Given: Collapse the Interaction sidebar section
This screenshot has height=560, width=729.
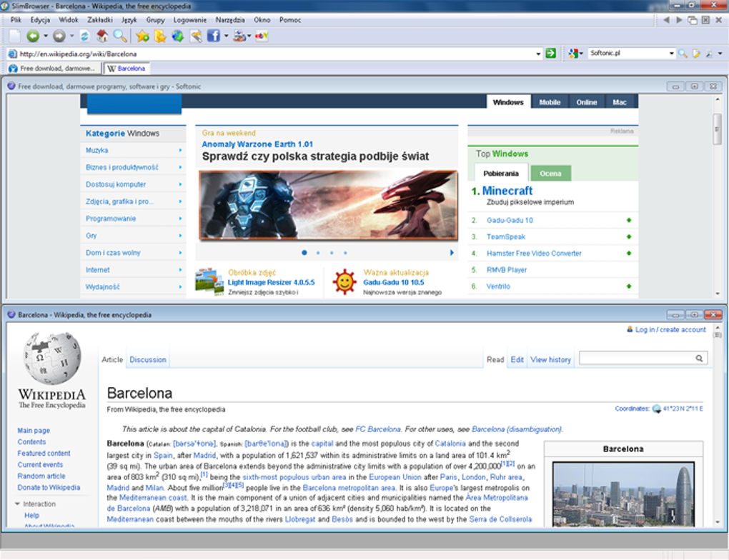Looking at the screenshot, I should pos(17,504).
